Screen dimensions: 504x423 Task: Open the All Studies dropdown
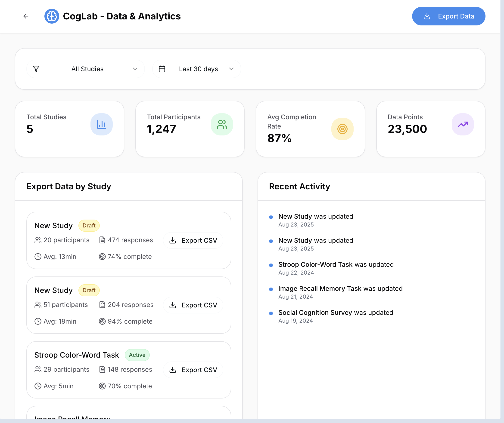87,69
